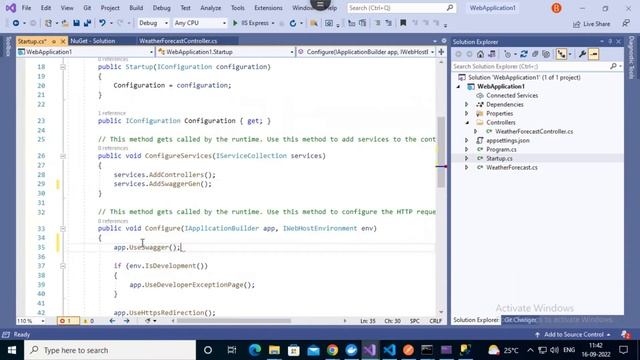Viewport: 640px width, 360px height.
Task: Open the Configure member dropdown
Action: (366, 52)
